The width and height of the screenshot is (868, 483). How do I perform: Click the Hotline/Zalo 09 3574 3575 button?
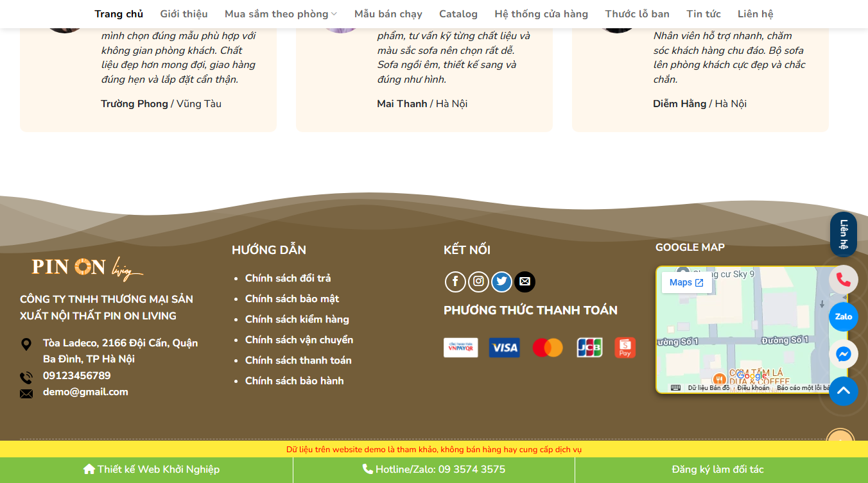point(434,470)
